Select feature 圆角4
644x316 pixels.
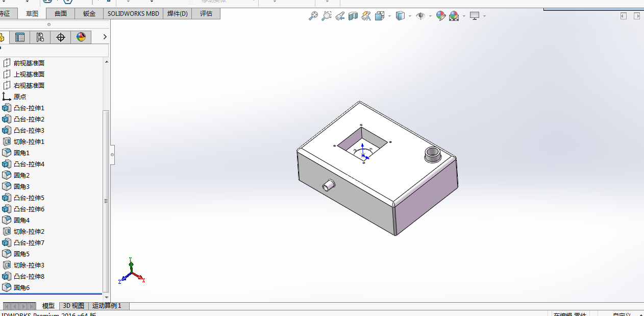[x=22, y=221]
